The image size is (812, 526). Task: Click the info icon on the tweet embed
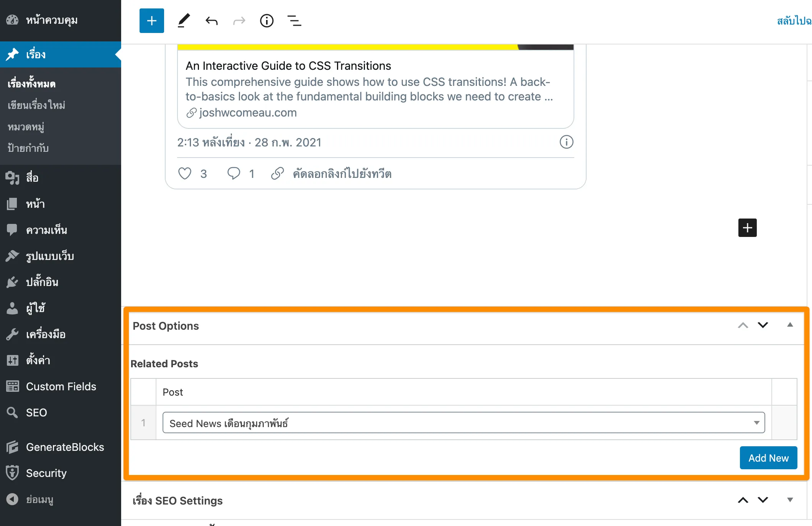[566, 142]
